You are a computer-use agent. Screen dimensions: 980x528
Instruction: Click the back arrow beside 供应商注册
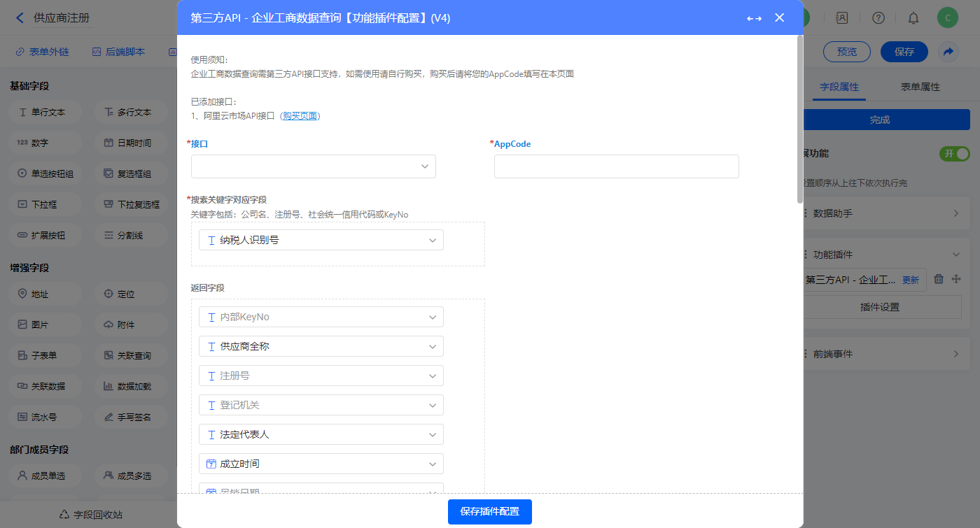pos(20,18)
